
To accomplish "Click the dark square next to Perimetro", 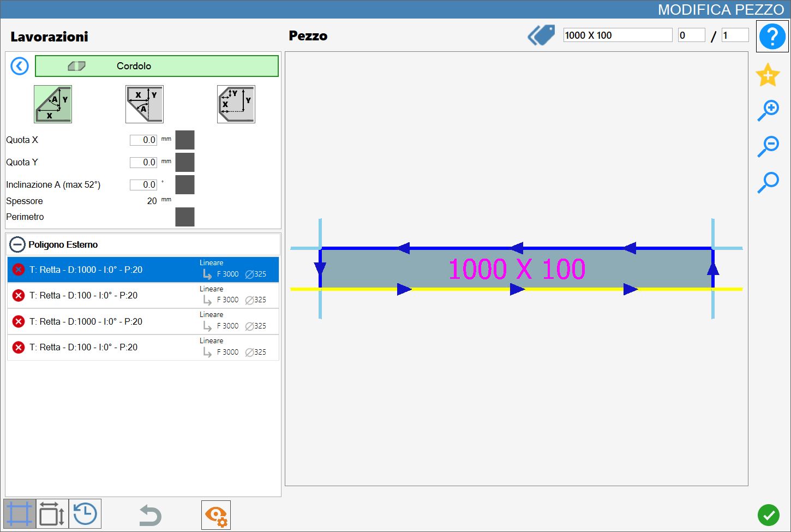I will (x=185, y=217).
